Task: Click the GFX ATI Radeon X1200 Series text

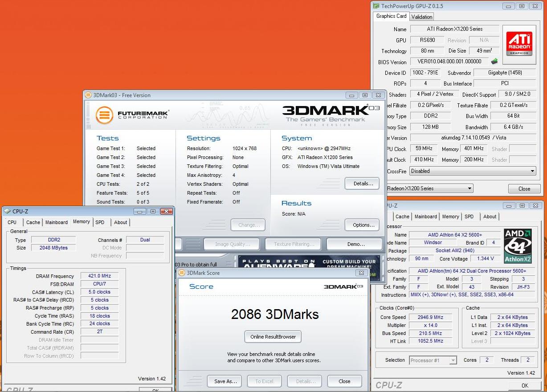Action: (325, 157)
